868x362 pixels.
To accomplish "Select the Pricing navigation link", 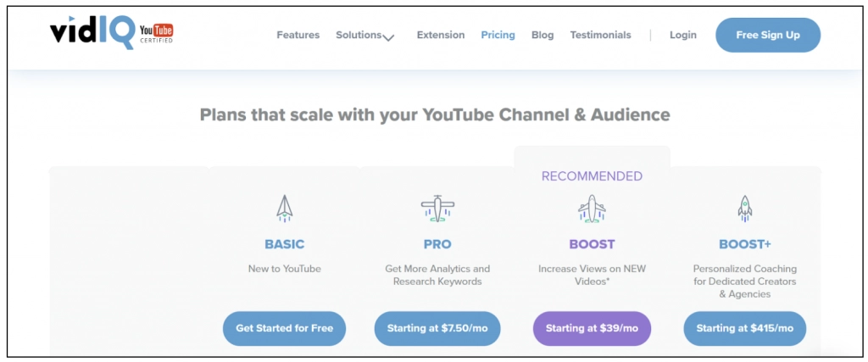I will 498,36.
